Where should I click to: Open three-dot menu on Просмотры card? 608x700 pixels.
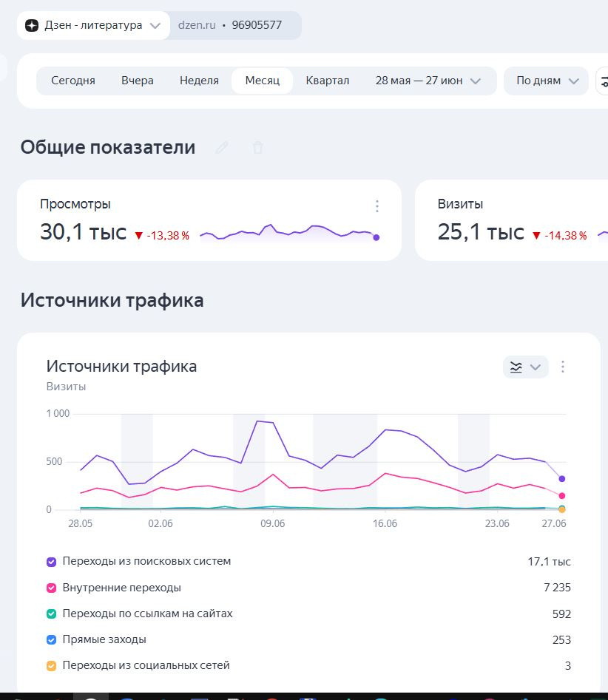377,206
